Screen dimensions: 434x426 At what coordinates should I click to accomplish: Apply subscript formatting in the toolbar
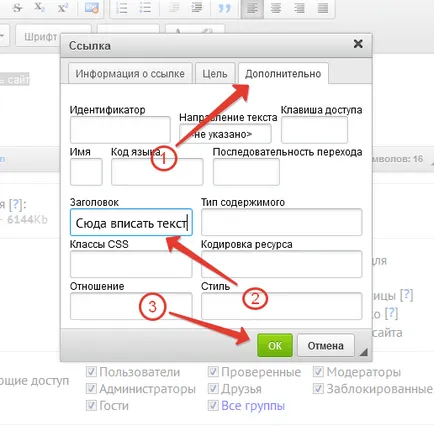(x=40, y=7)
